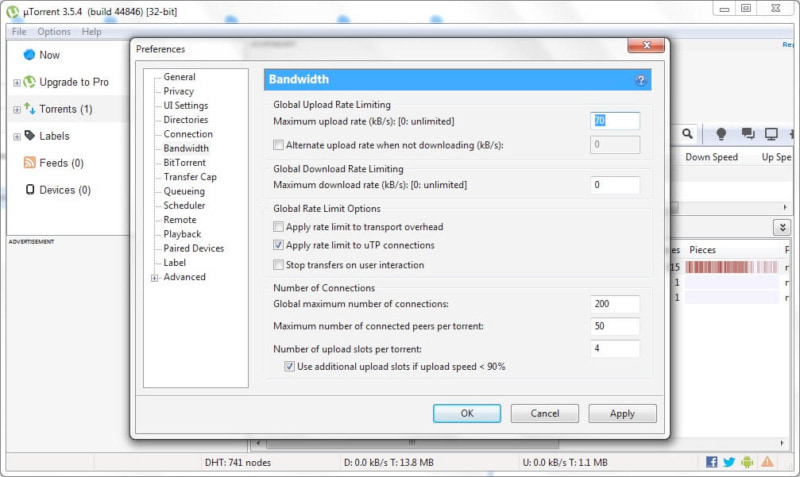
Task: Click Apply in Preferences dialog
Action: tap(622, 413)
